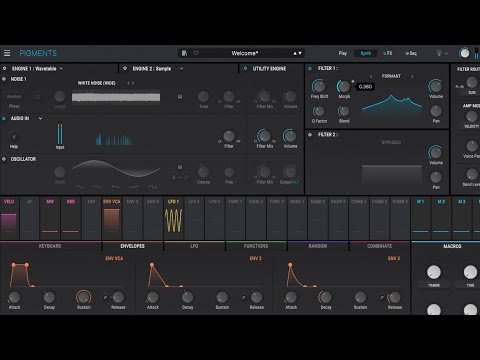Select the ramp waveform shape icon

click(x=134, y=187)
